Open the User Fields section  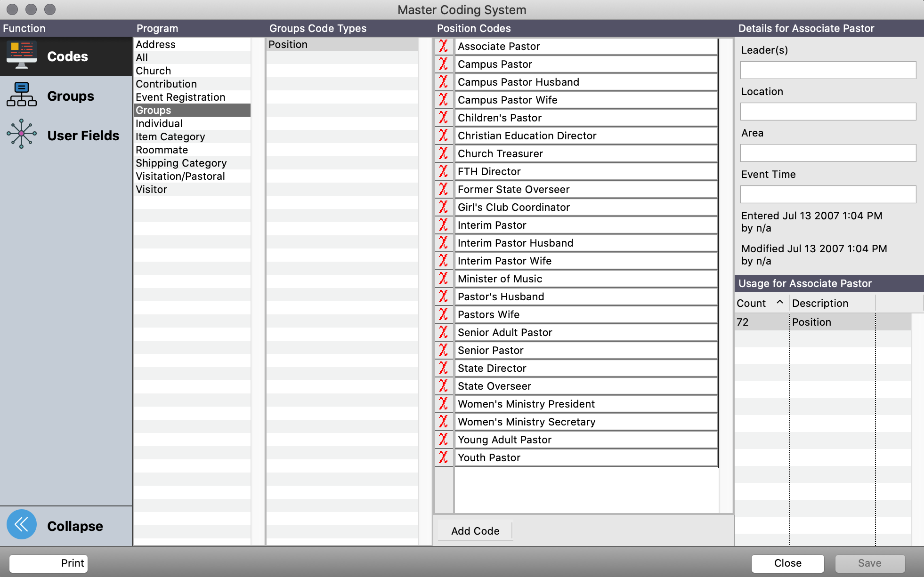[83, 136]
